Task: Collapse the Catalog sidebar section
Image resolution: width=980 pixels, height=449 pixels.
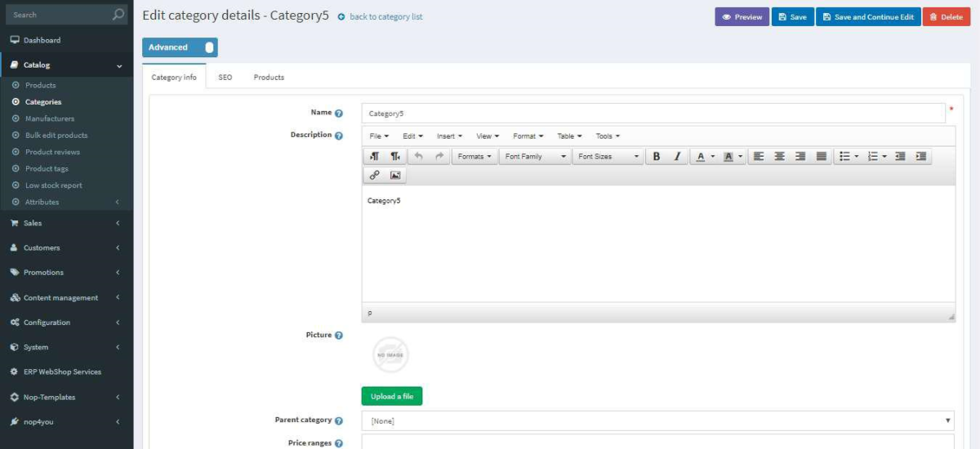Action: 66,65
